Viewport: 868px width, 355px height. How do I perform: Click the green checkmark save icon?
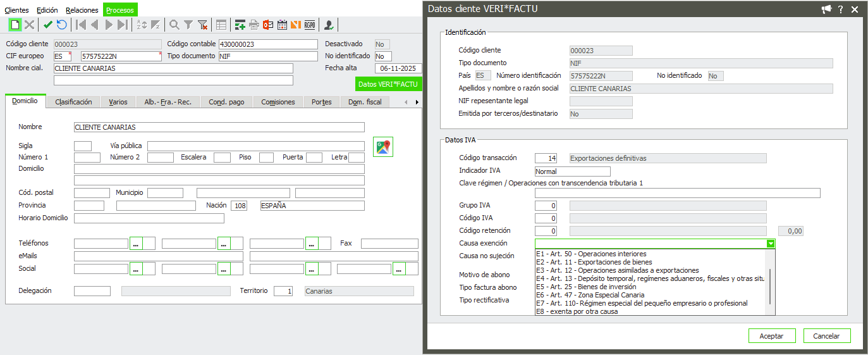(x=48, y=25)
